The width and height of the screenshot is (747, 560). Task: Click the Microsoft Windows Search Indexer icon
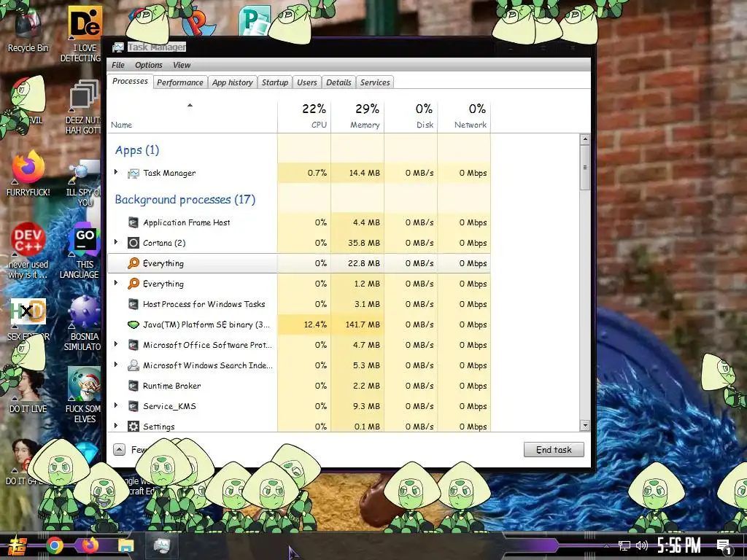tap(133, 366)
